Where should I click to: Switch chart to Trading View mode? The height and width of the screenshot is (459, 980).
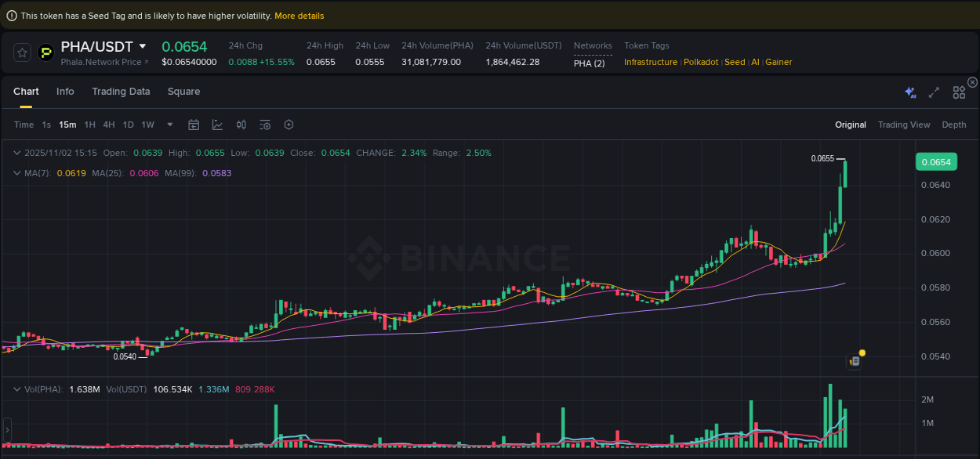(904, 125)
